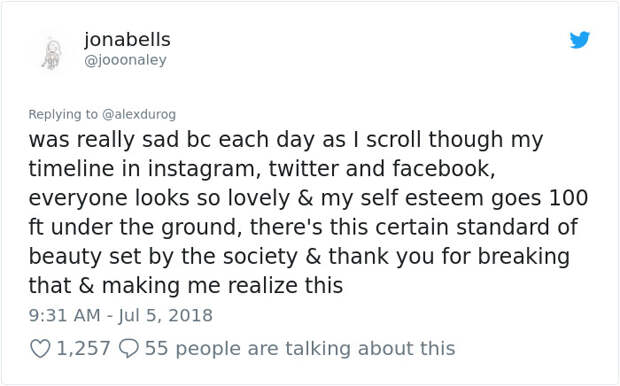This screenshot has height=386, width=620.
Task: Open the jonabells display name
Action: pos(127,40)
